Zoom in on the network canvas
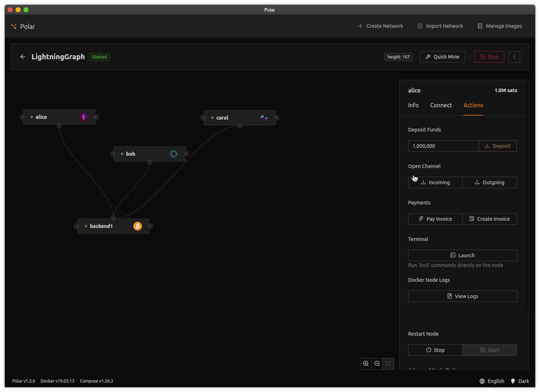Image resolution: width=540 pixels, height=392 pixels. pos(366,363)
